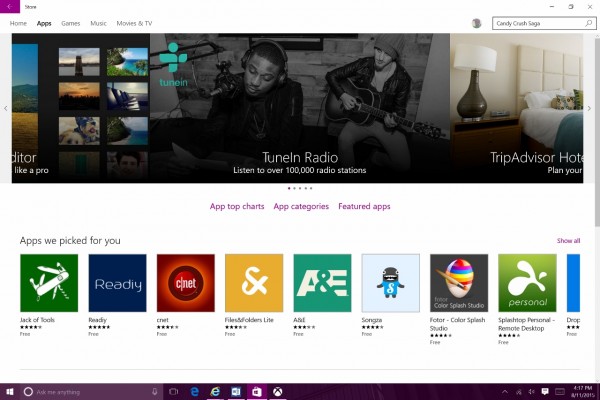Select the first carousel page dot
Viewport: 600px width, 400px height.
click(289, 188)
